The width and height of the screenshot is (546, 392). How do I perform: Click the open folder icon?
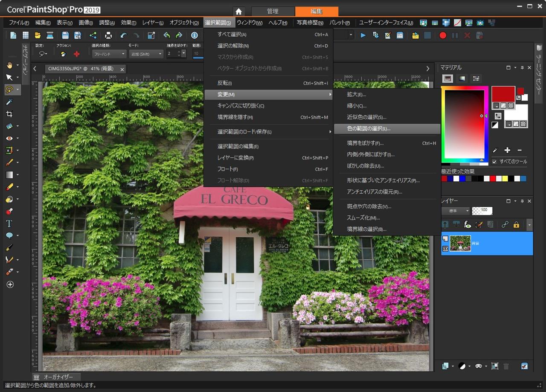(x=38, y=35)
